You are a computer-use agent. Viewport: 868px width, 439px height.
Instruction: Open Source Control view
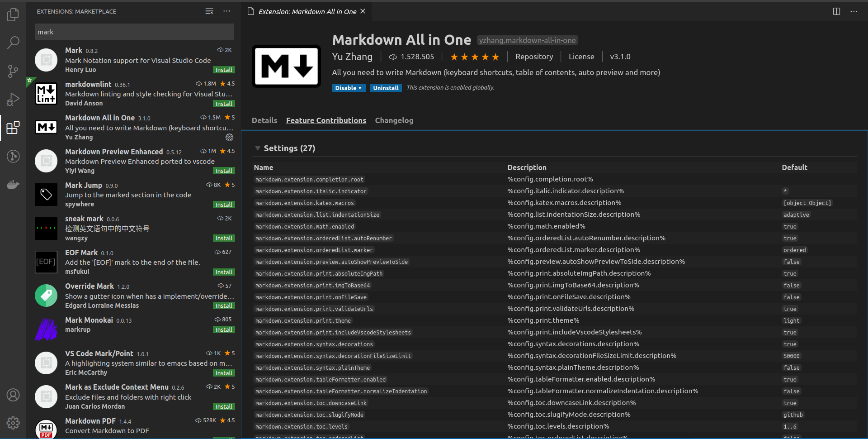(13, 71)
